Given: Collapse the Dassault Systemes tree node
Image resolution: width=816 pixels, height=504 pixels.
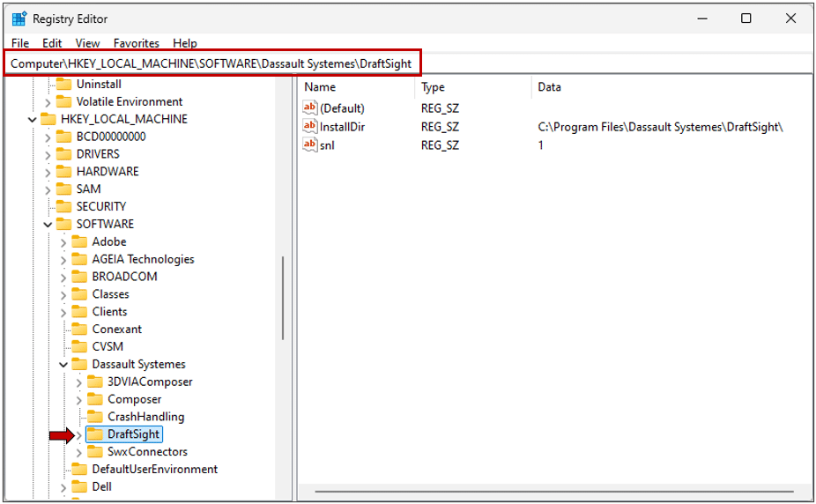Looking at the screenshot, I should click(x=63, y=365).
